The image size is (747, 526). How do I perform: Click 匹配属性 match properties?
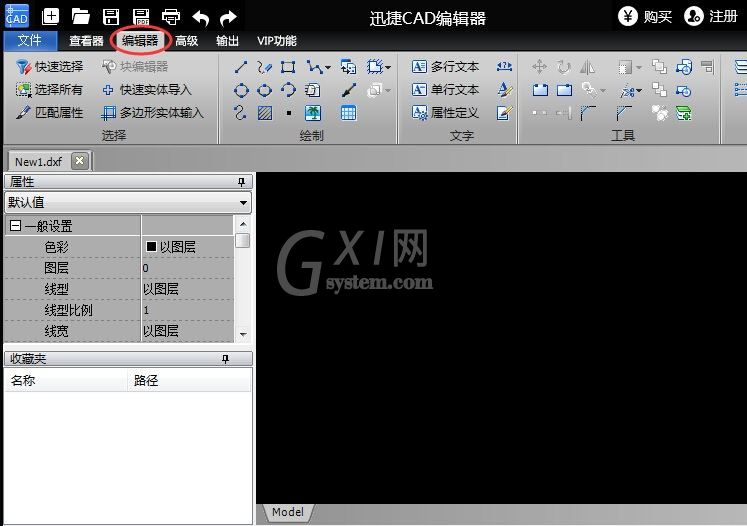point(50,113)
